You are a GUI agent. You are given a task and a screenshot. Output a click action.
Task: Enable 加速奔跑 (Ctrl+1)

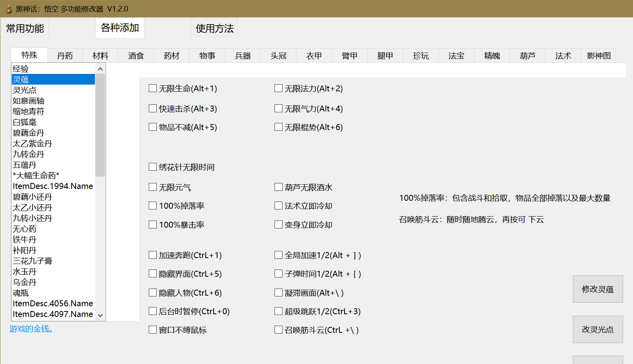point(153,255)
